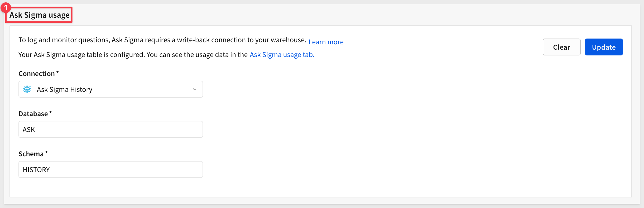Focus the Schema field containing HISTORY
The width and height of the screenshot is (644, 208).
click(x=111, y=169)
